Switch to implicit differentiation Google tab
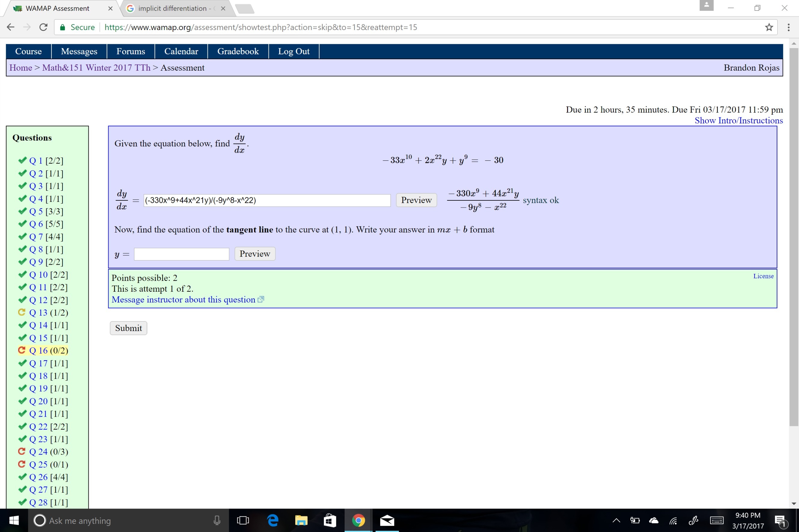The image size is (799, 532). pos(172,8)
